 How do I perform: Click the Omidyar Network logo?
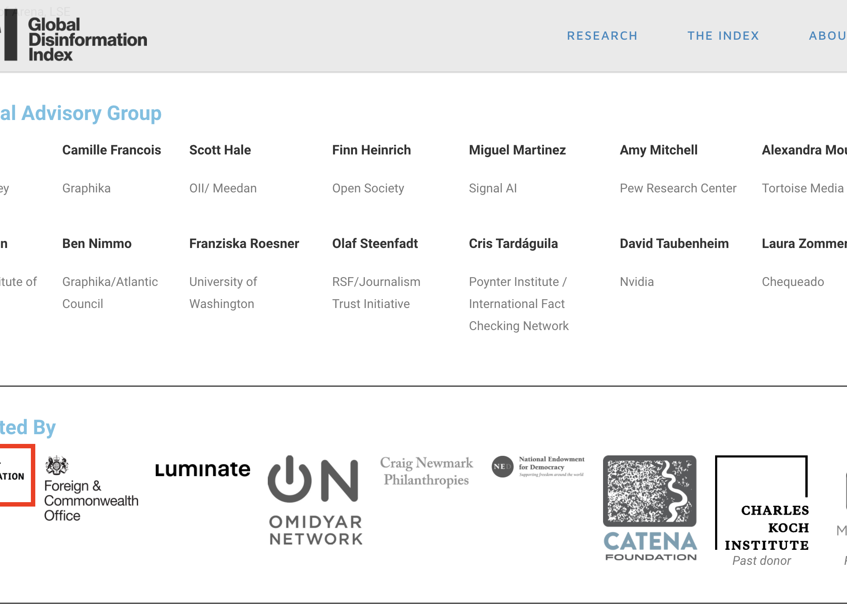click(x=315, y=500)
